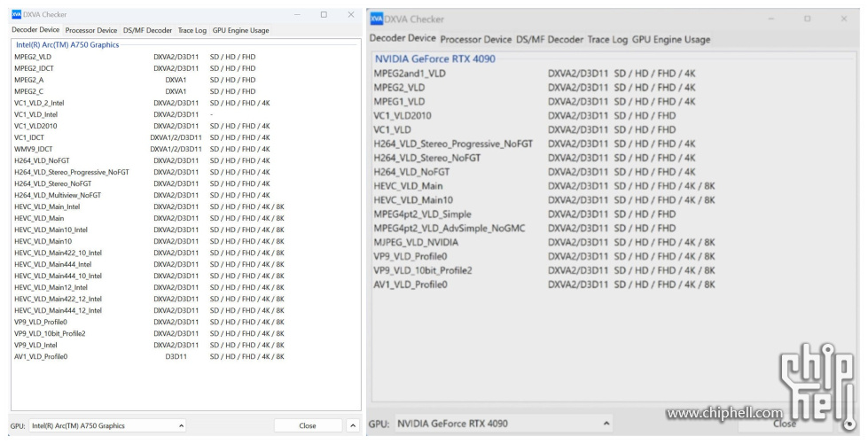
Task: Click Close button in RTX 4090 window
Action: (785, 424)
